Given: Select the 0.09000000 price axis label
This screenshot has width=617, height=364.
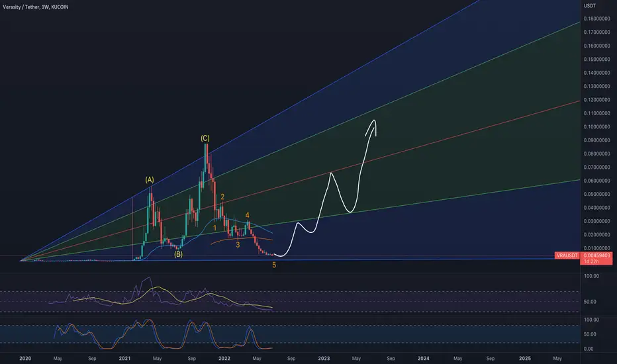Looking at the screenshot, I should coord(596,140).
